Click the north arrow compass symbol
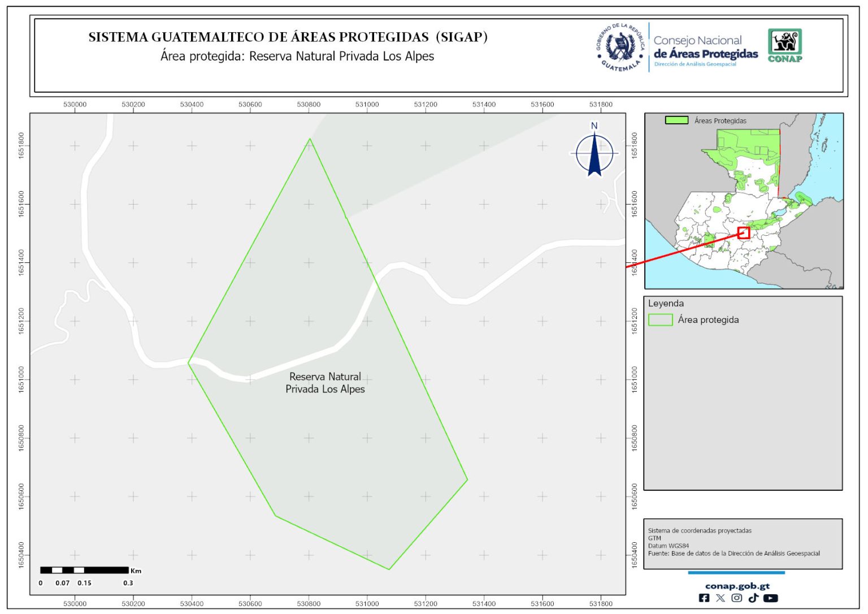This screenshot has height=614, width=868. click(594, 153)
